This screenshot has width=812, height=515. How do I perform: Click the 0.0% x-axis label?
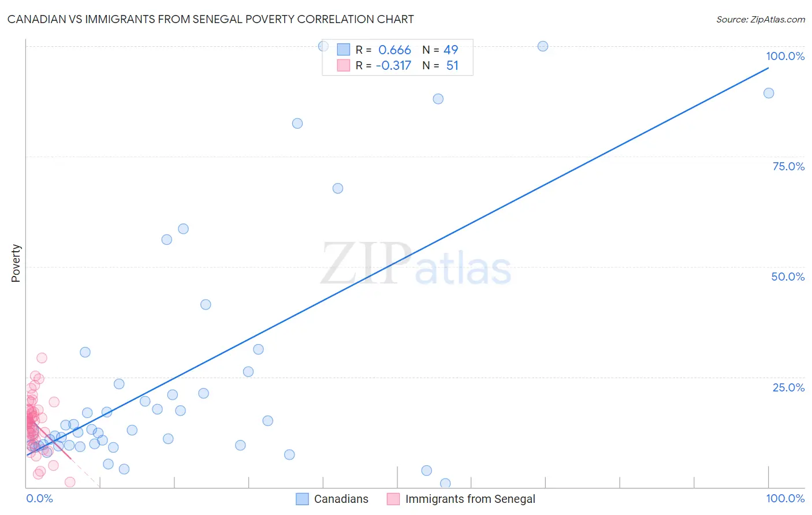pyautogui.click(x=39, y=498)
